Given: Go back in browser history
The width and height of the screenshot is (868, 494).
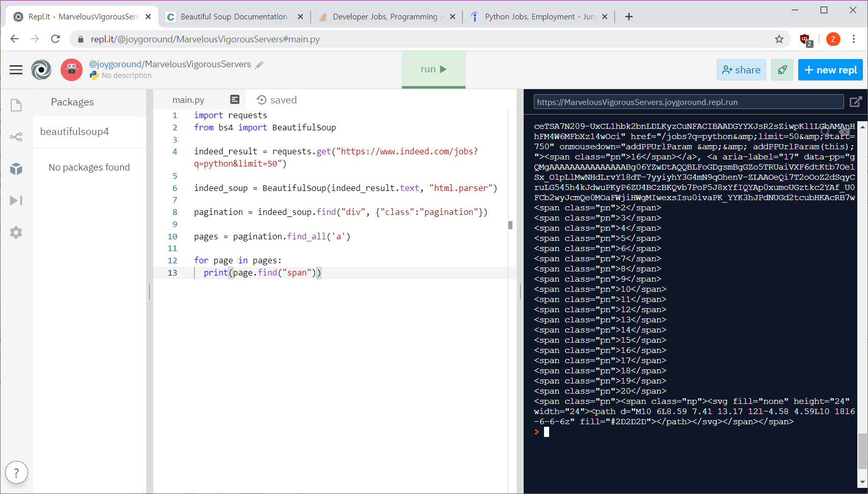Looking at the screenshot, I should (x=14, y=39).
